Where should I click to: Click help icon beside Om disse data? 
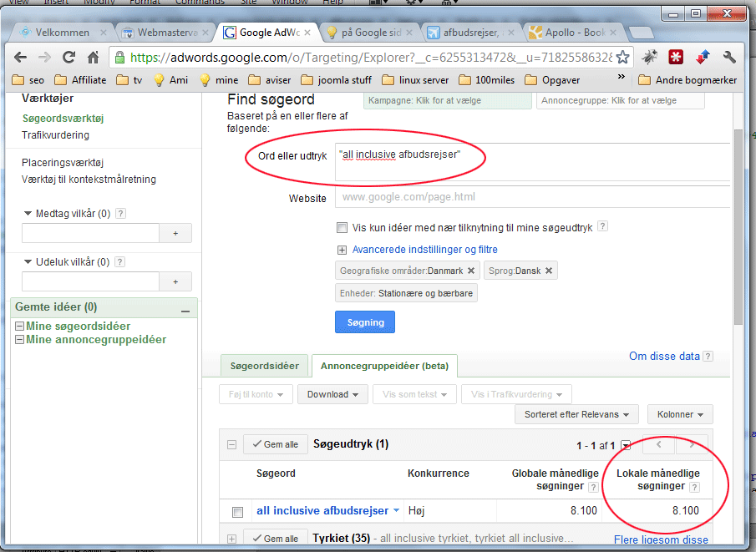tap(708, 357)
